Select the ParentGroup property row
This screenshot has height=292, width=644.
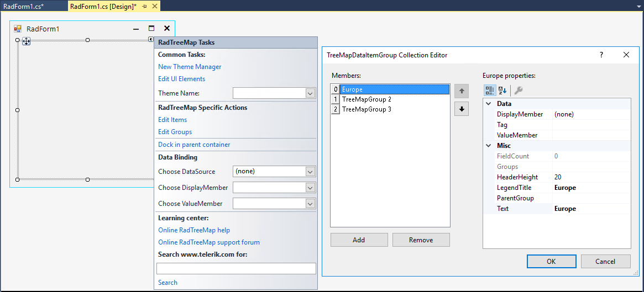(557, 198)
